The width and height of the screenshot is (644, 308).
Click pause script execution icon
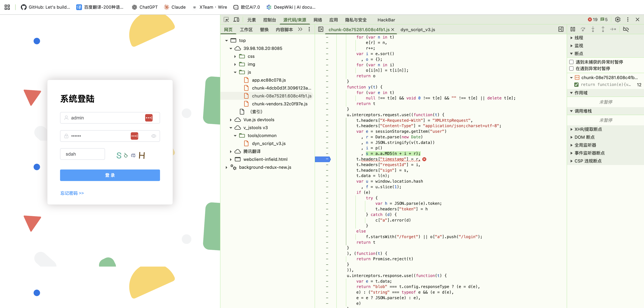572,29
